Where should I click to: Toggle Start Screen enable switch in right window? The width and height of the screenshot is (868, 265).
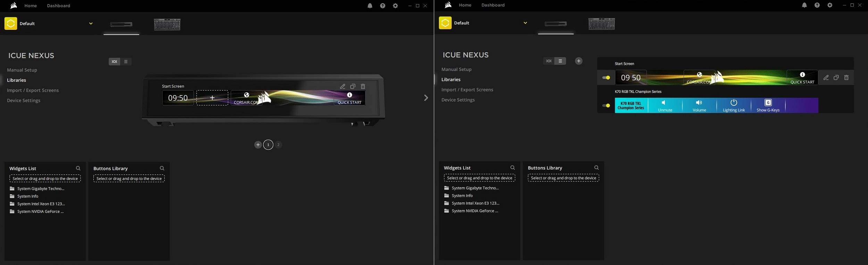tap(606, 78)
